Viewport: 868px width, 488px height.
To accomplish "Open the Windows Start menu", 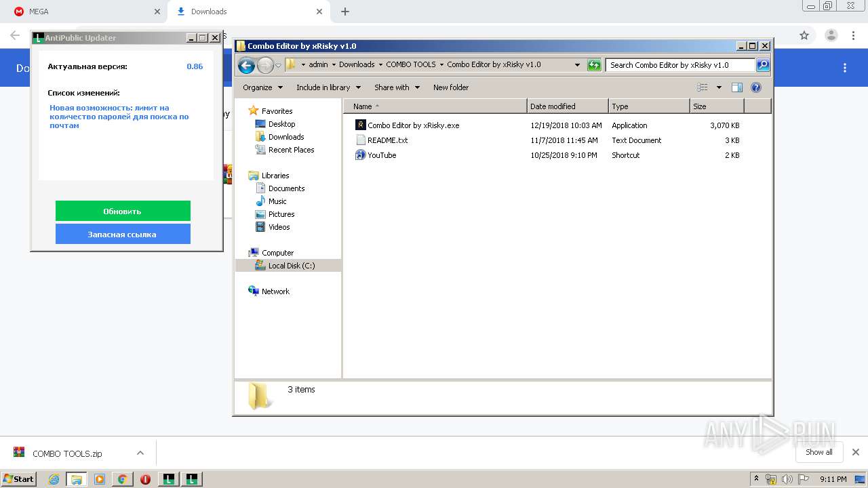I will (x=19, y=479).
